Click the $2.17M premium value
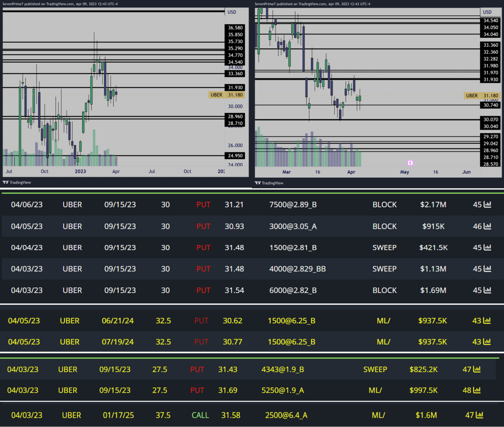This screenshot has height=427, width=504. click(433, 205)
